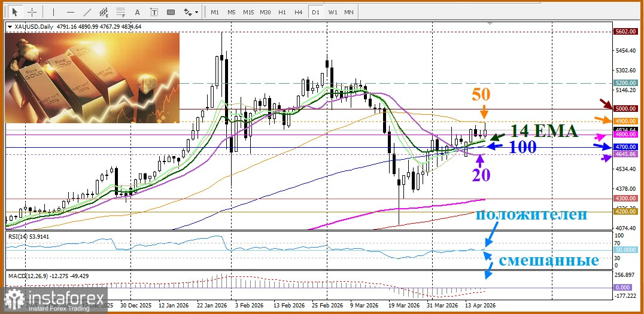This screenshot has width=644, height=314.
Task: Activate the crosshair tool
Action: [32, 12]
